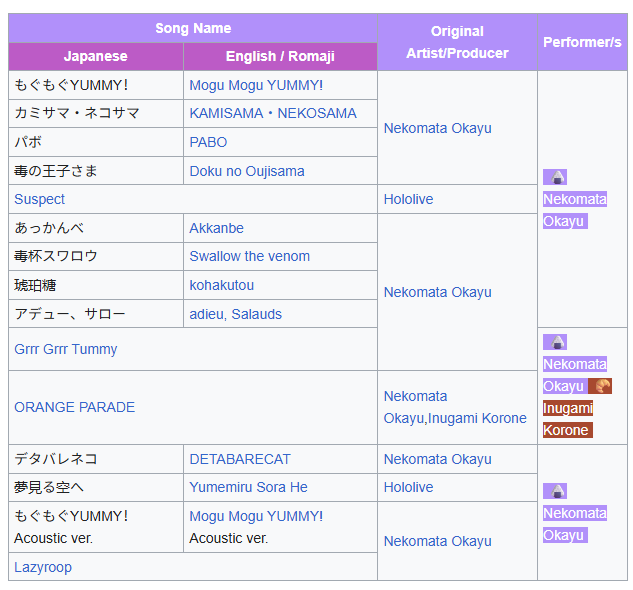The width and height of the screenshot is (633, 590).
Task: Select the text デタバレネコ
Action: (56, 459)
